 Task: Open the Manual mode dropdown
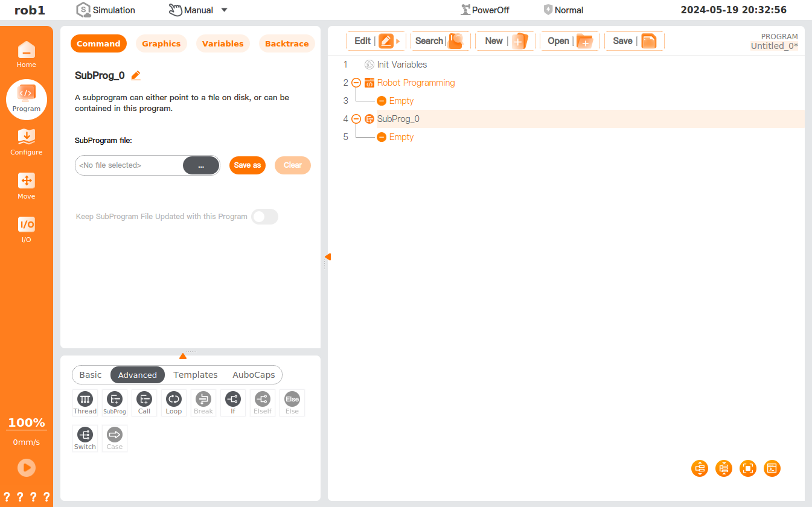[x=224, y=10]
